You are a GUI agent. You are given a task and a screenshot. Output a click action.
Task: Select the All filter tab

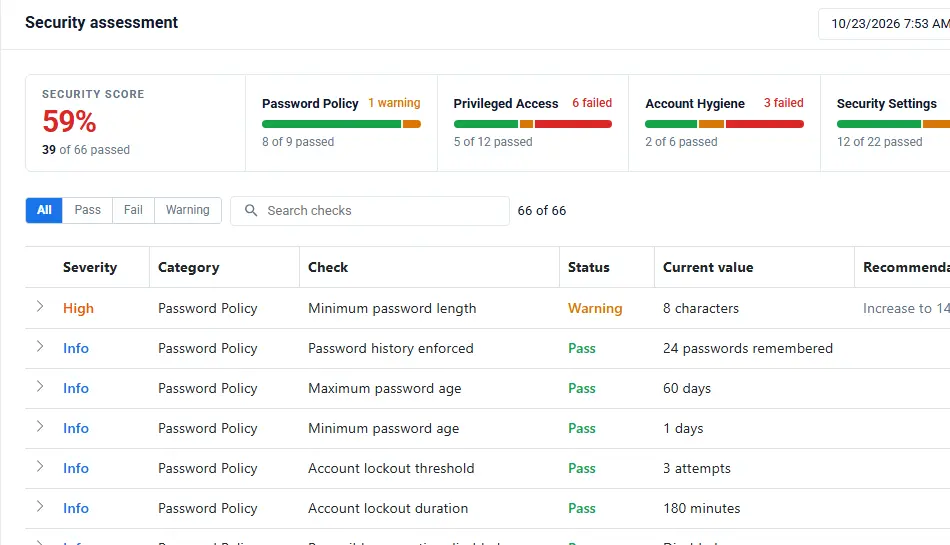[x=44, y=210]
